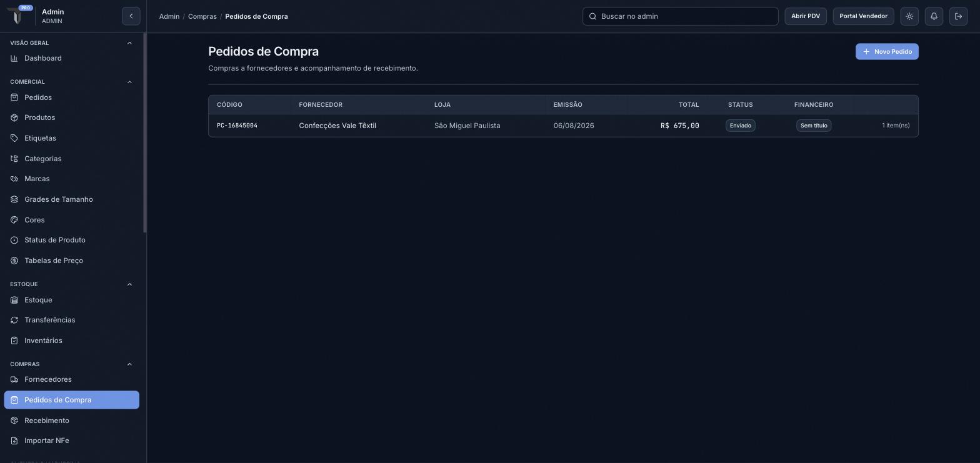Click the 06/08/2026 emission date
The image size is (980, 463).
coord(574,126)
